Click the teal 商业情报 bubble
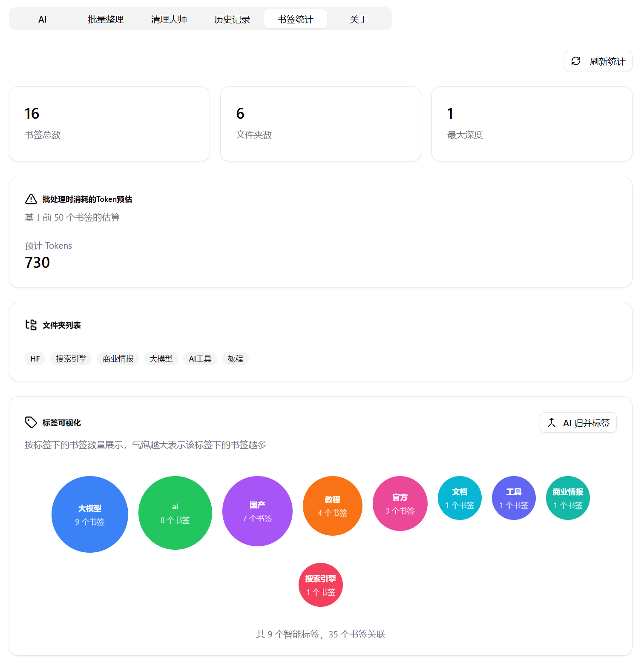 click(x=568, y=498)
